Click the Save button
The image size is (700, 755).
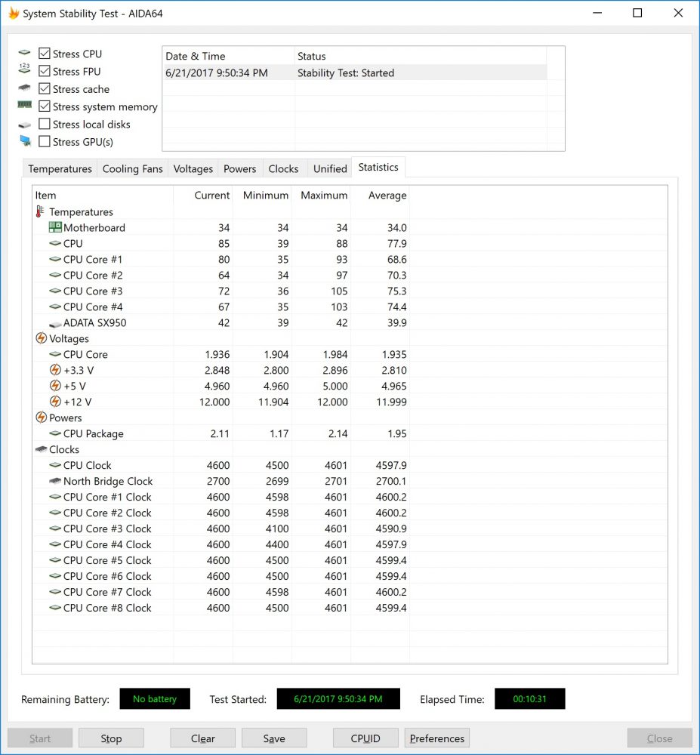tap(274, 738)
